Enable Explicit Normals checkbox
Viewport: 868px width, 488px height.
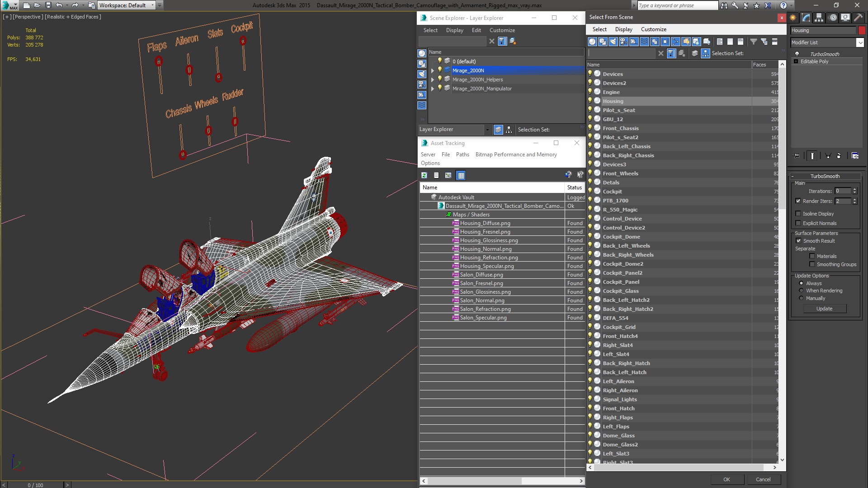798,223
